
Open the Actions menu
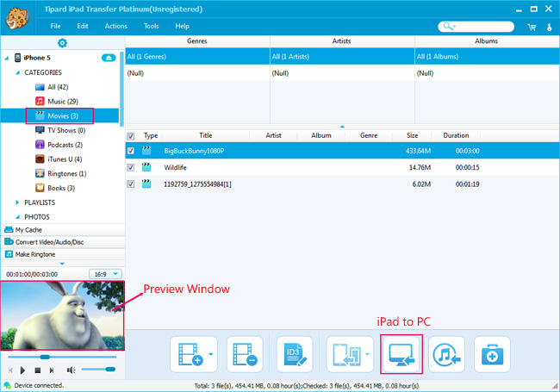[115, 26]
